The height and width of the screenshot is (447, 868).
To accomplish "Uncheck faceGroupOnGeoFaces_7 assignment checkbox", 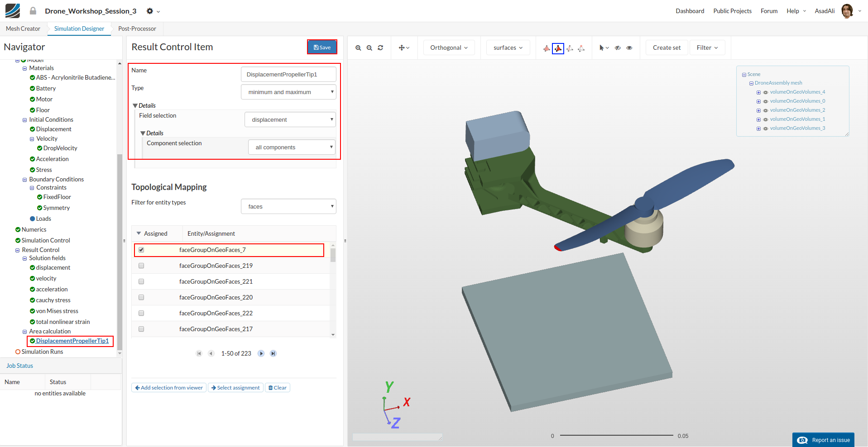I will coord(141,250).
